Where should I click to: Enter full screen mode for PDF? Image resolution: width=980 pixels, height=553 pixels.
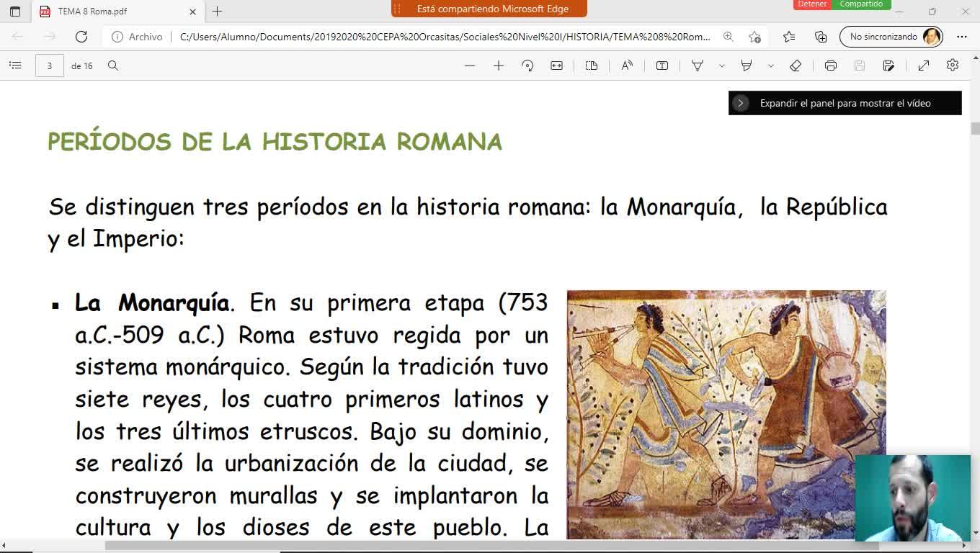[923, 66]
